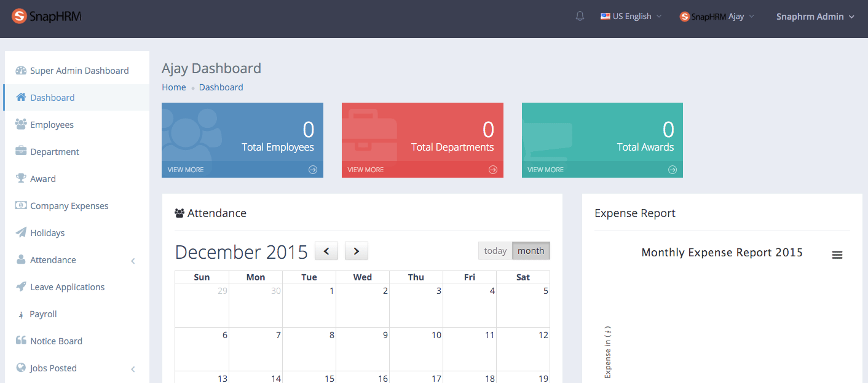Click the arrow icon on Total Employees card
The height and width of the screenshot is (383, 868).
[x=313, y=170]
